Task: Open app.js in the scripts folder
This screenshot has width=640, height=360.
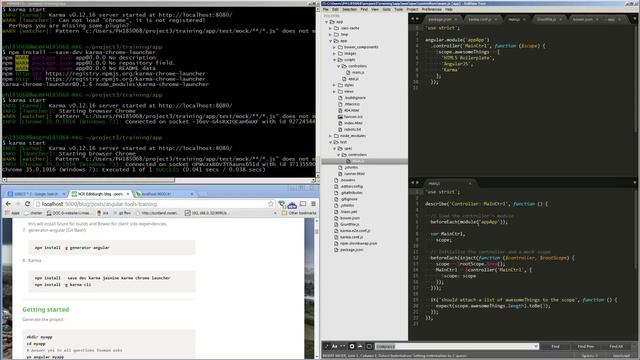Action: coord(353,79)
